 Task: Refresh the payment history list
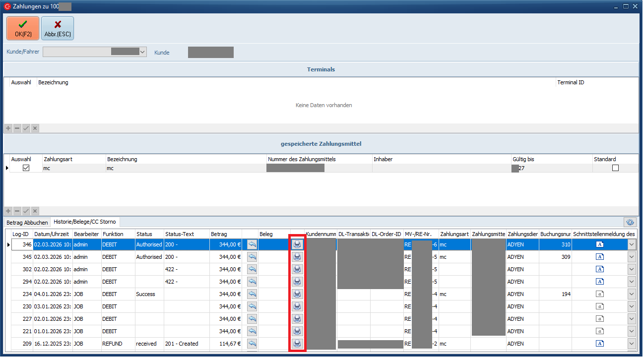click(630, 223)
